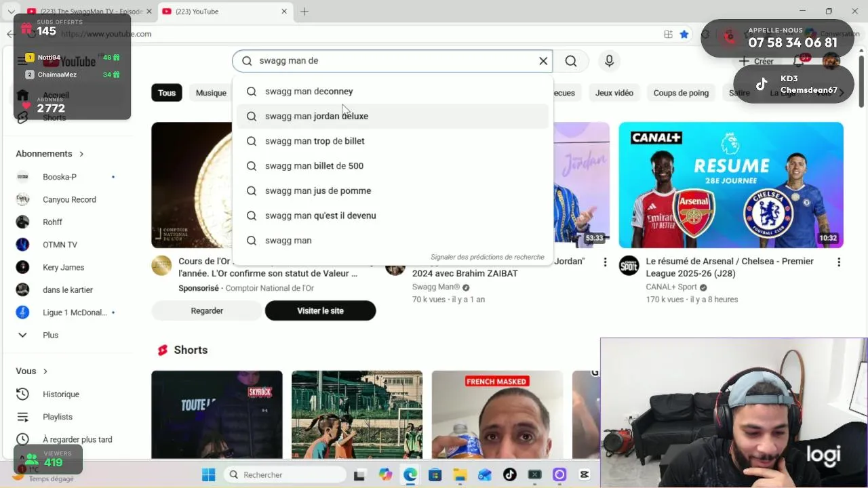
Task: Switch to 'The SwaggMan TV' browser tab
Action: click(88, 12)
